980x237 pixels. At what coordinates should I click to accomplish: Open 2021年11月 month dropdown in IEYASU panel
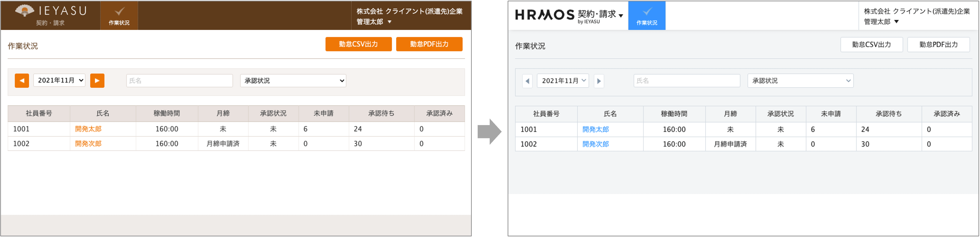pos(59,81)
